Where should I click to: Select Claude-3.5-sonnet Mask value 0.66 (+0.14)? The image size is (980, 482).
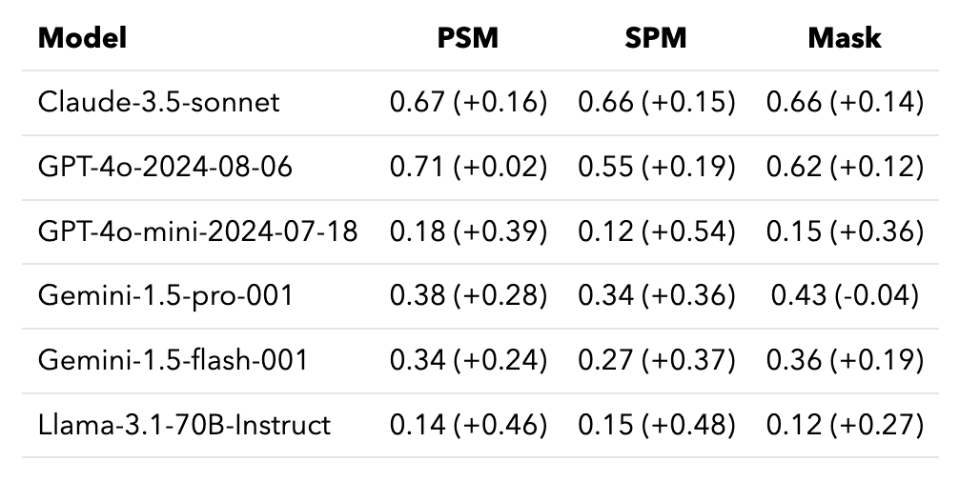pos(845,102)
